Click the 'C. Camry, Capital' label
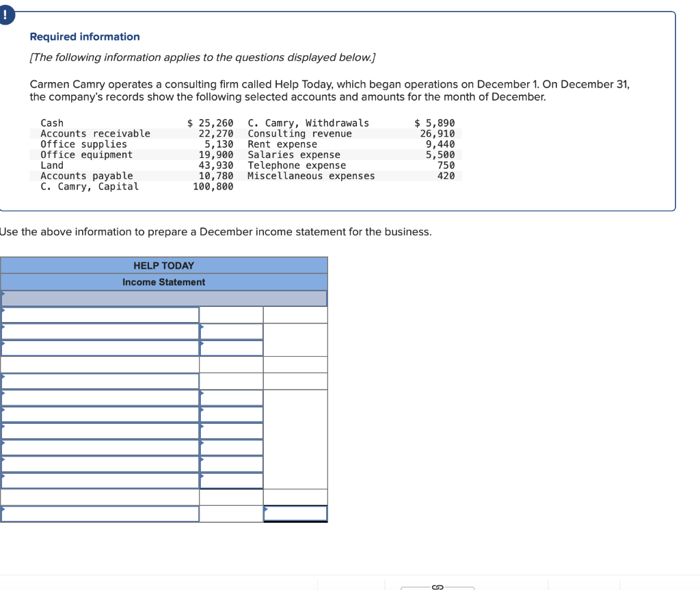This screenshot has height=590, width=700. (x=90, y=186)
